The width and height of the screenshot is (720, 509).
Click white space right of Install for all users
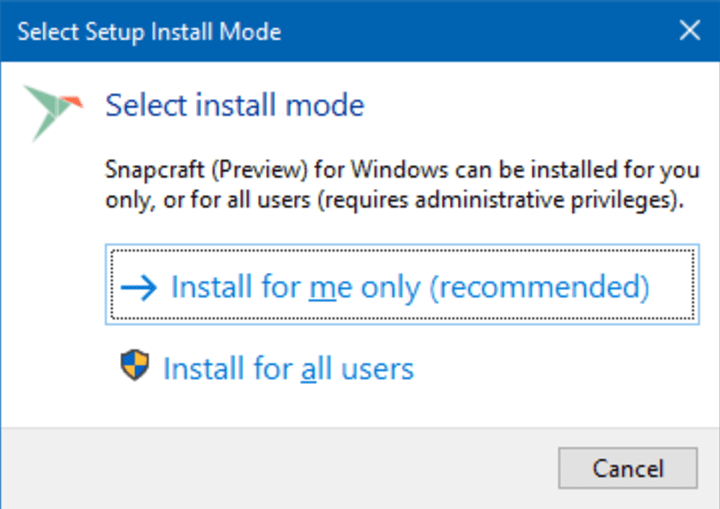tap(556, 368)
